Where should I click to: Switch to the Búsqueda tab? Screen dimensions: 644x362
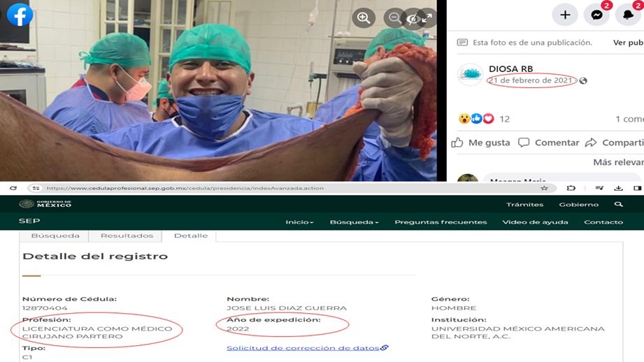click(55, 236)
